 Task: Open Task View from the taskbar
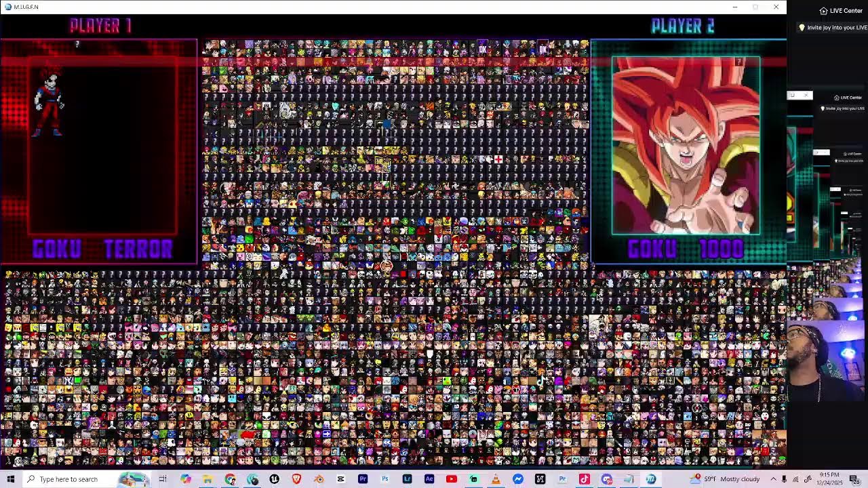(x=163, y=479)
